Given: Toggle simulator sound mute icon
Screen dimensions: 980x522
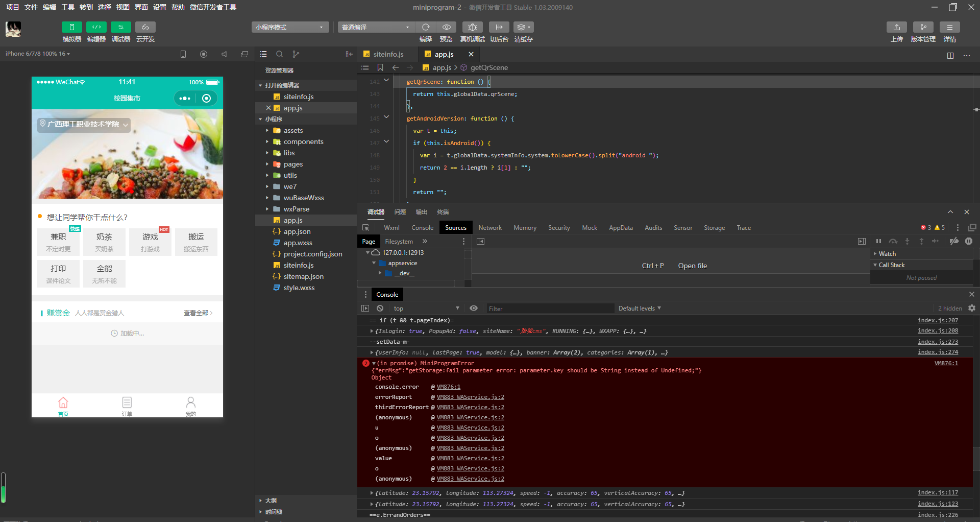Looking at the screenshot, I should pyautogui.click(x=224, y=54).
